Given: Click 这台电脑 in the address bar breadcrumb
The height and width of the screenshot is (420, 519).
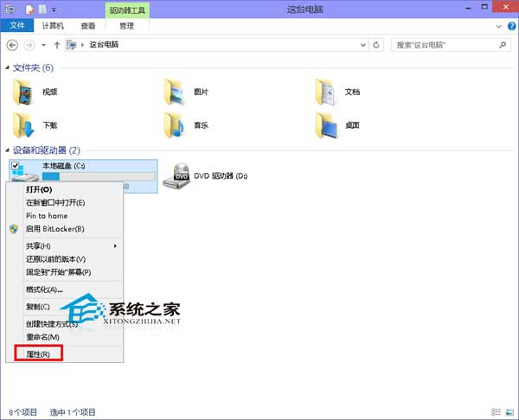Looking at the screenshot, I should click(x=104, y=44).
